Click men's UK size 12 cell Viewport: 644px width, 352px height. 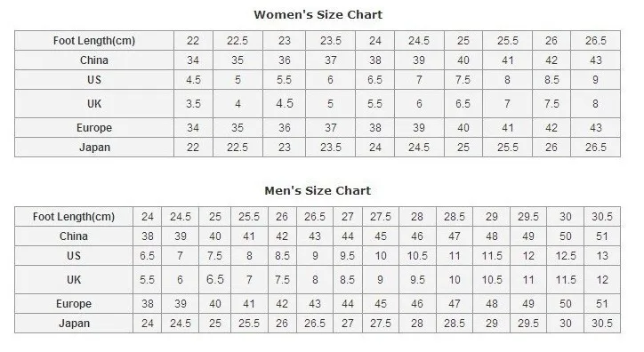pyautogui.click(x=602, y=280)
